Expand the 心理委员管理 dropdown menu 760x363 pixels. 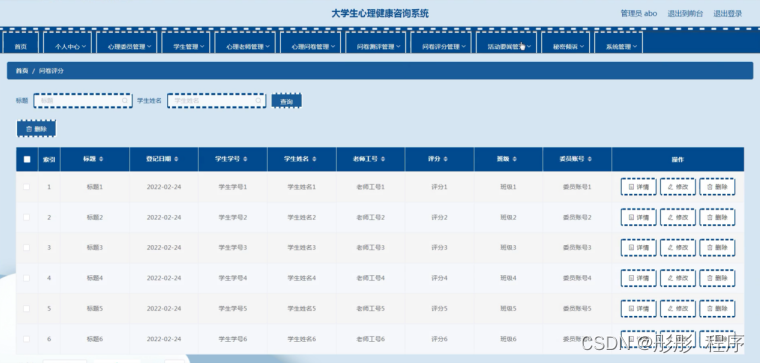[127, 44]
